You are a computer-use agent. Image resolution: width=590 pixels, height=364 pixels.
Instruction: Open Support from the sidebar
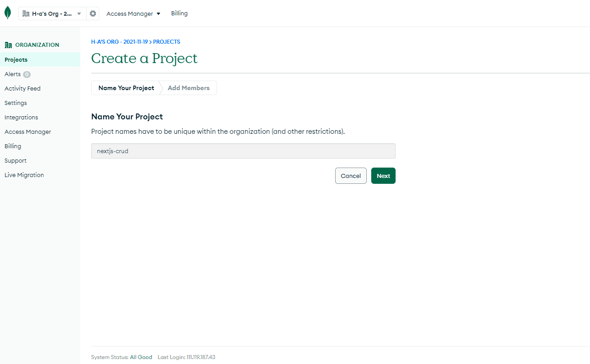point(15,160)
